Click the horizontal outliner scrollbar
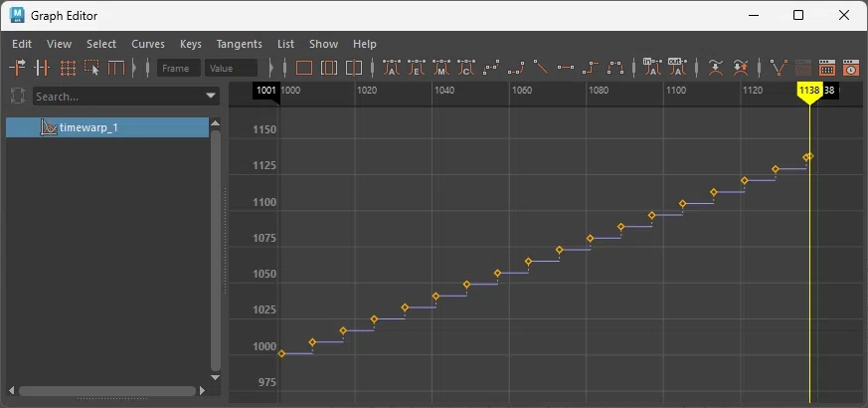Screen dimensions: 868x408 tap(107, 391)
